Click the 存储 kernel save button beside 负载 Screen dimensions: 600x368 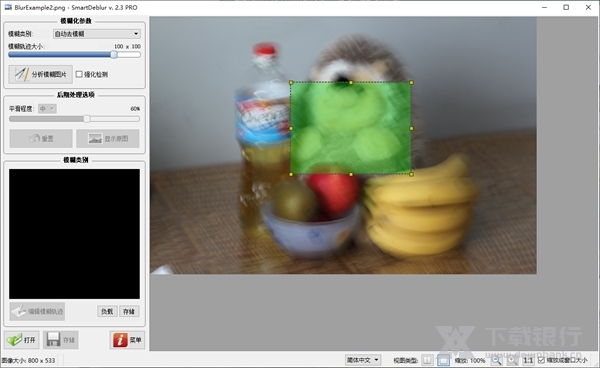pyautogui.click(x=129, y=311)
